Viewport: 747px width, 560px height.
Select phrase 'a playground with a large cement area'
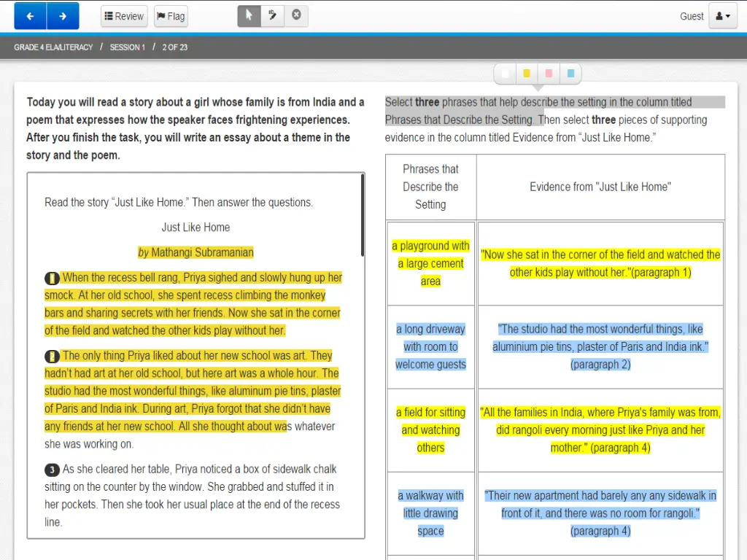(430, 263)
